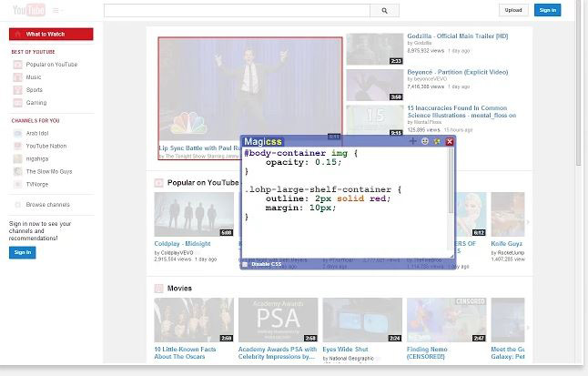This screenshot has width=588, height=376.
Task: Open the Lip Sync Battle featured video thumbnail
Action: (250, 89)
